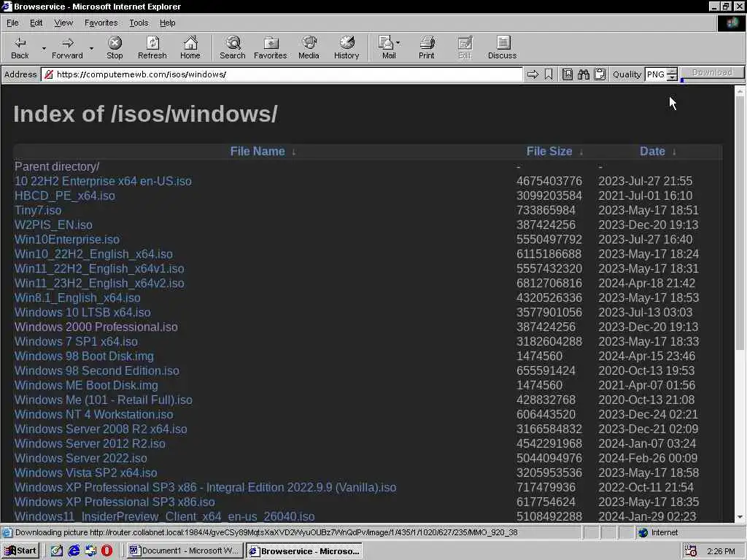Stop loading the page
This screenshot has height=560, width=747.
(x=115, y=47)
